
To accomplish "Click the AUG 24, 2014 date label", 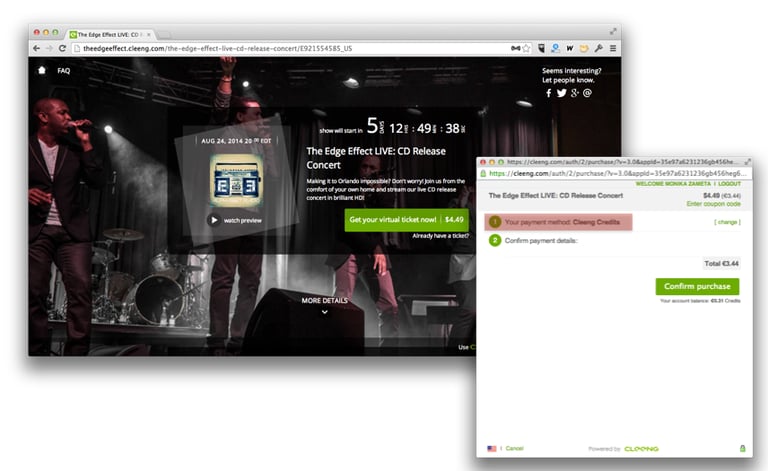I will [236, 141].
